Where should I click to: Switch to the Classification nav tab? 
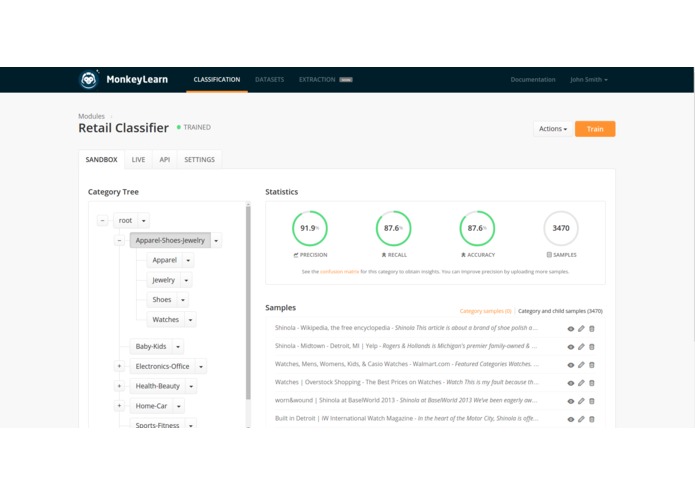pyautogui.click(x=217, y=80)
